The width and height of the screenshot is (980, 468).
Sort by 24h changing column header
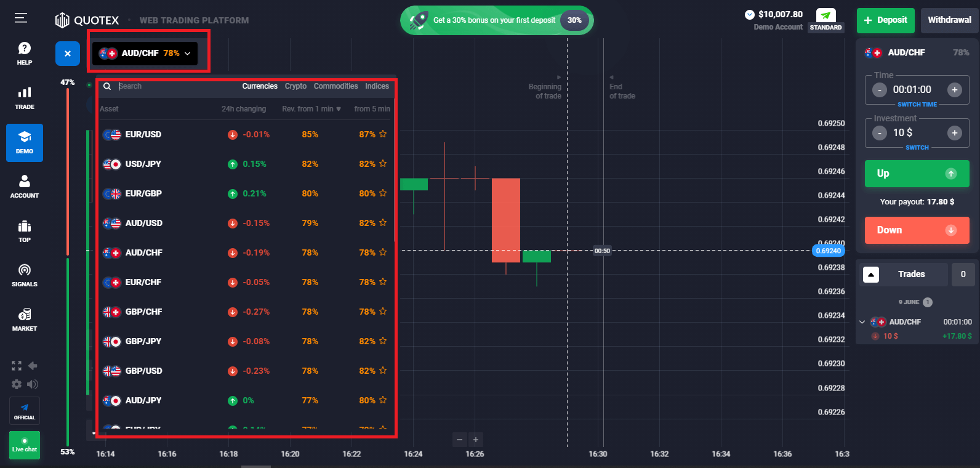point(244,109)
